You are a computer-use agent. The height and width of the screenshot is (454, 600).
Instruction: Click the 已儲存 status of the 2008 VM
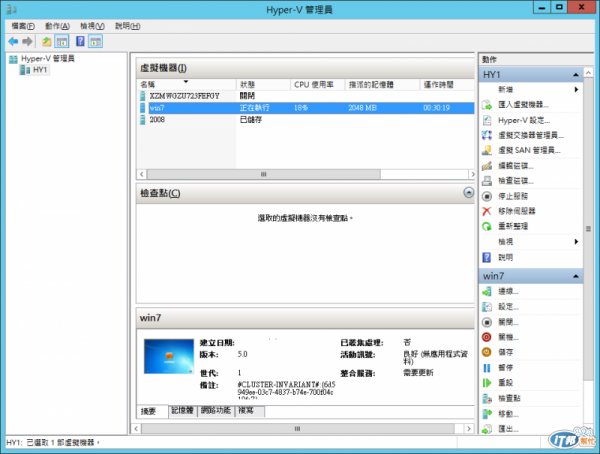pos(251,120)
